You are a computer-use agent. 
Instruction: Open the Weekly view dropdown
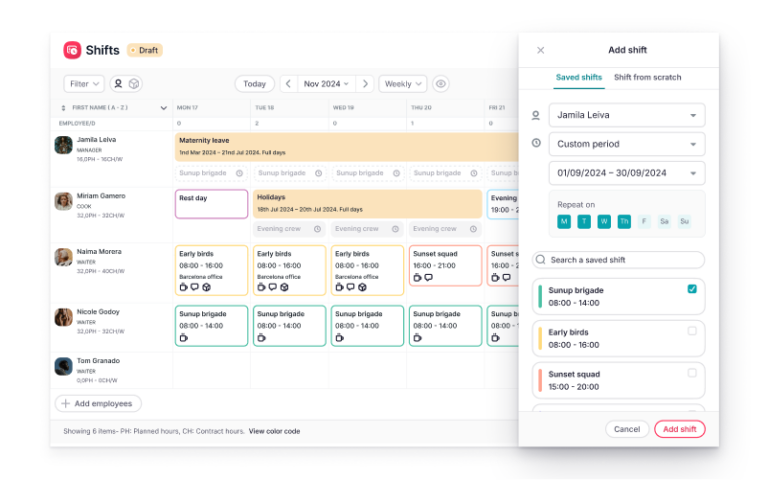(403, 84)
